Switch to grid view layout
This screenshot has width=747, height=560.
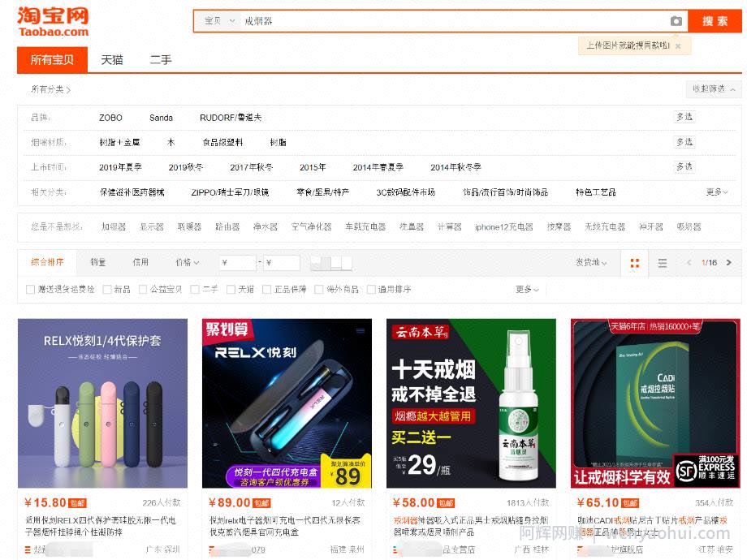point(635,263)
